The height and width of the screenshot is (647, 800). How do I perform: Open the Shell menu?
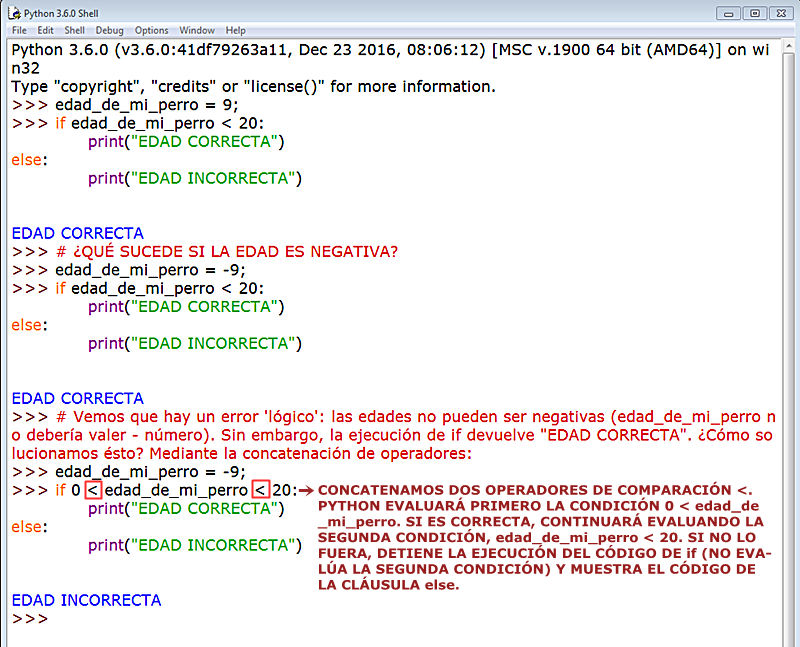[x=74, y=30]
